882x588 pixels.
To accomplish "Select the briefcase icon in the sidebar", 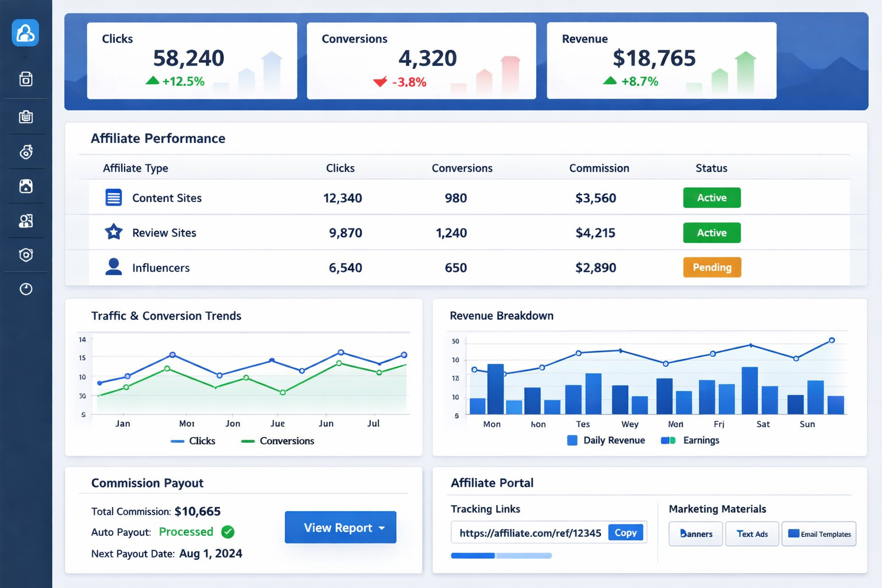I will pos(25,117).
